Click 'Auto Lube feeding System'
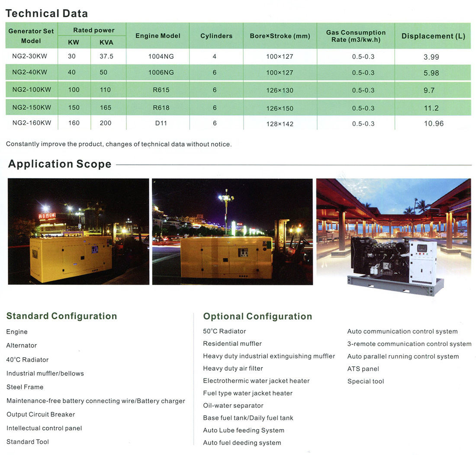Screen dimensions: 476x455 (244, 430)
